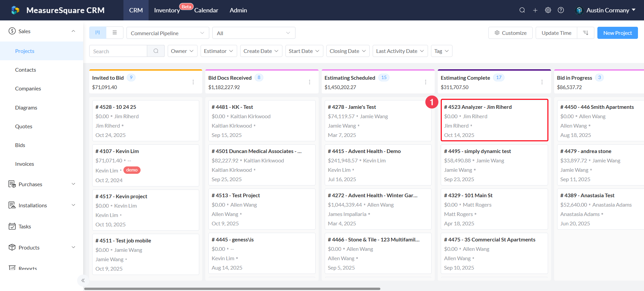Click the New Project button

[x=618, y=33]
